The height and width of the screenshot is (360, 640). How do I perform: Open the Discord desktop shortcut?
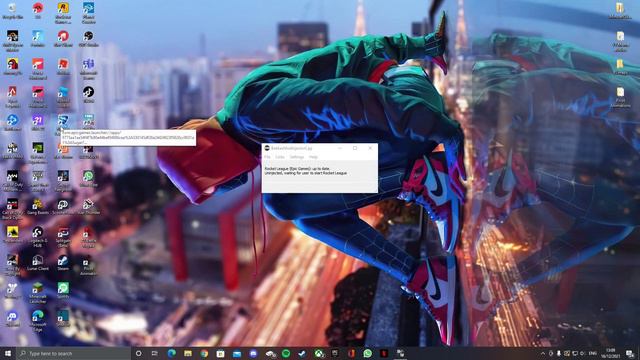point(12,319)
